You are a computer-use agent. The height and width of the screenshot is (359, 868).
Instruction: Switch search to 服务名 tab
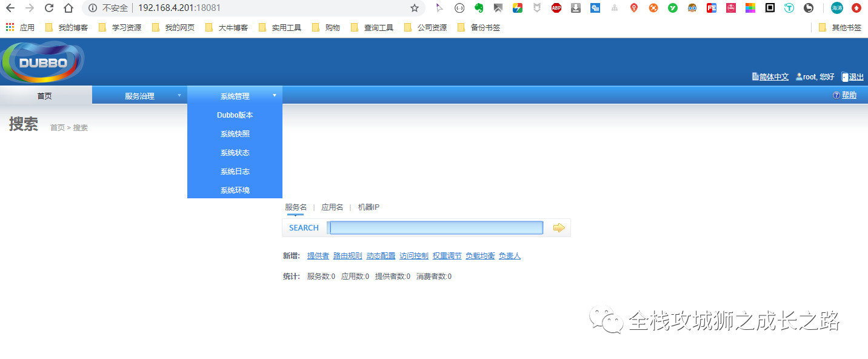(x=296, y=207)
